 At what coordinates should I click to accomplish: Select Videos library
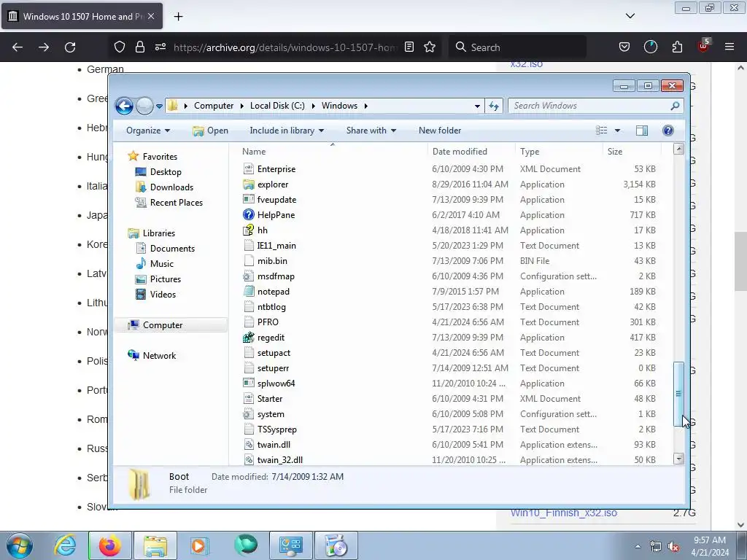point(163,295)
